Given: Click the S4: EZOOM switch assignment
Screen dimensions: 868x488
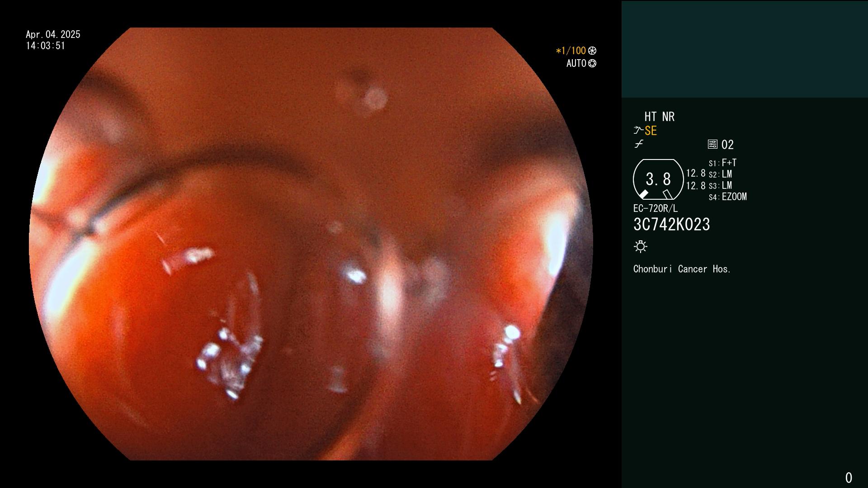Looking at the screenshot, I should pos(727,197).
